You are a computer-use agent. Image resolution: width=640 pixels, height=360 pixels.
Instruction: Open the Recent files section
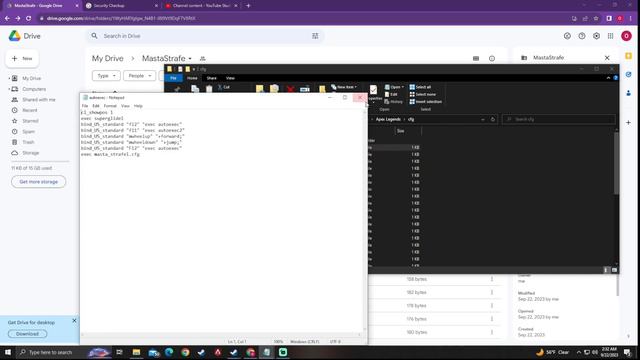pyautogui.click(x=29, y=110)
